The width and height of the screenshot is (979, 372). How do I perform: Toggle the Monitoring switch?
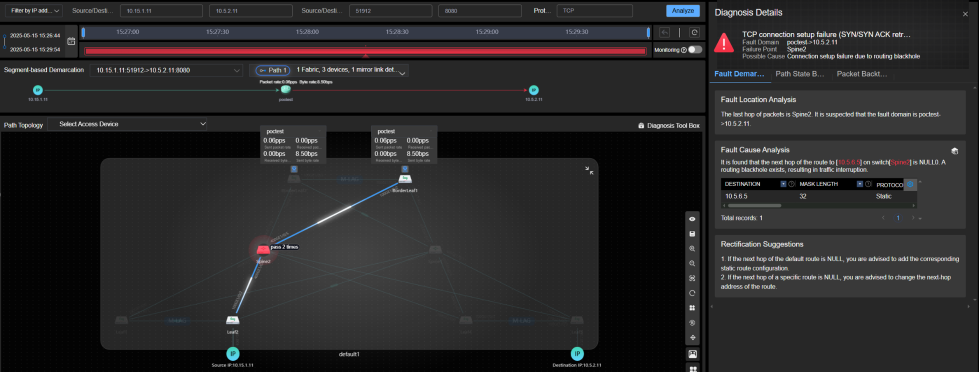click(x=695, y=50)
